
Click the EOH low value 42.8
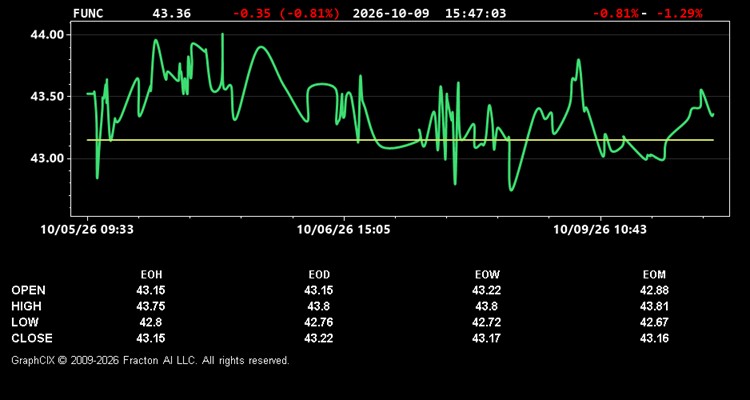pos(151,322)
